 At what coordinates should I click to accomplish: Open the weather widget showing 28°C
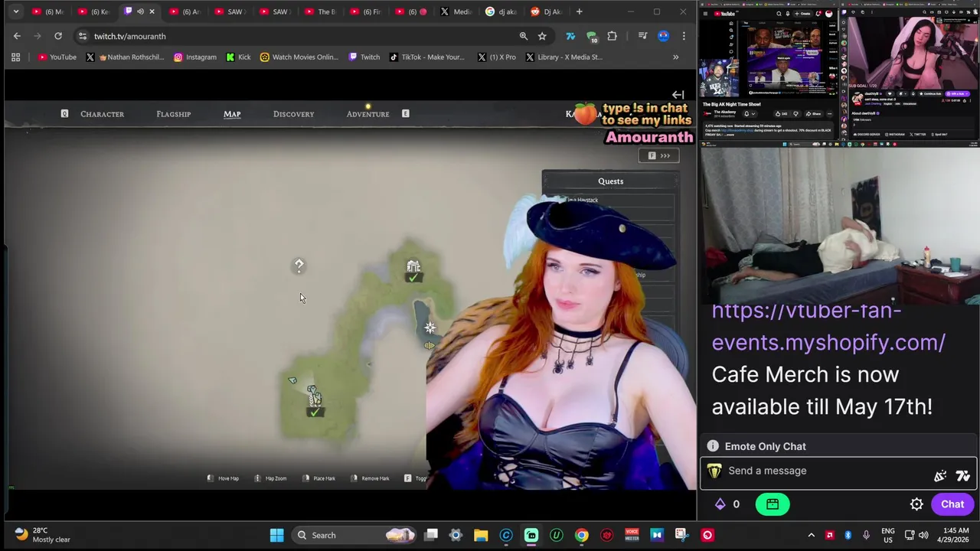click(x=42, y=535)
